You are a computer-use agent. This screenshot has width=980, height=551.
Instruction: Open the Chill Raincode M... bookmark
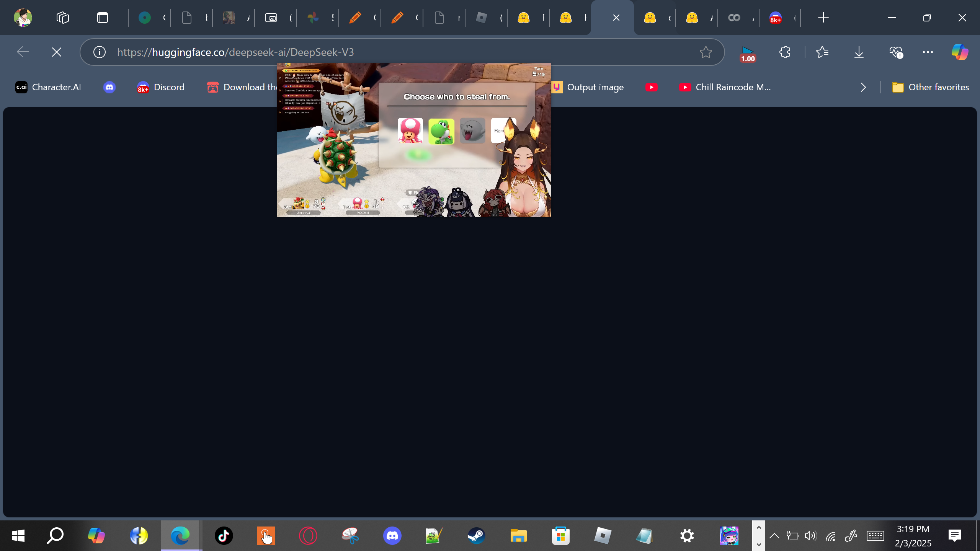(725, 87)
